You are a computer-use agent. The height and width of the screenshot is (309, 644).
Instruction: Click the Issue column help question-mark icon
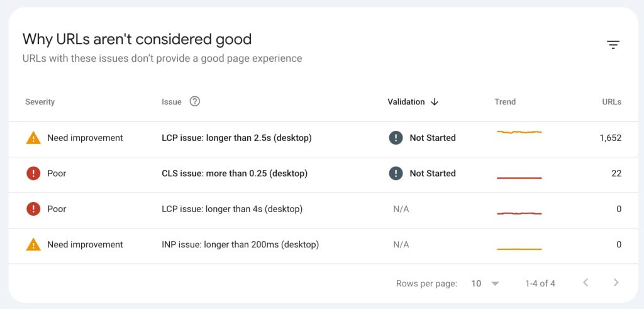pos(195,101)
